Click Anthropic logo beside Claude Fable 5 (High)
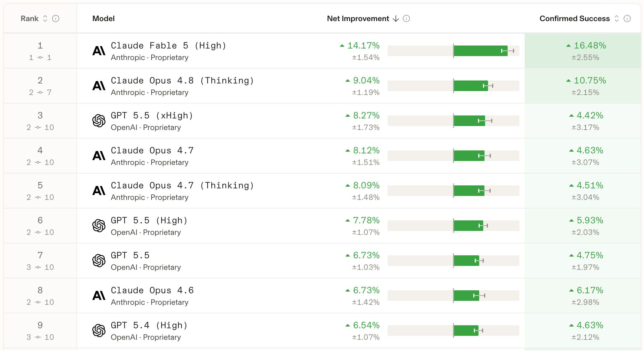The height and width of the screenshot is (351, 644). pyautogui.click(x=99, y=51)
